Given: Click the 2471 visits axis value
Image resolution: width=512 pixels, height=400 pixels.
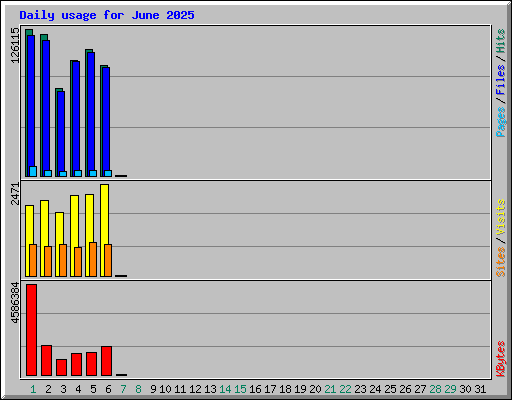Looking at the screenshot, I should [x=15, y=194].
